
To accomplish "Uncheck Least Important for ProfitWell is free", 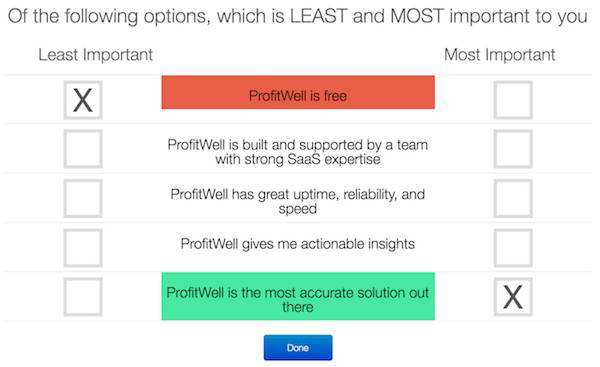I will point(83,100).
